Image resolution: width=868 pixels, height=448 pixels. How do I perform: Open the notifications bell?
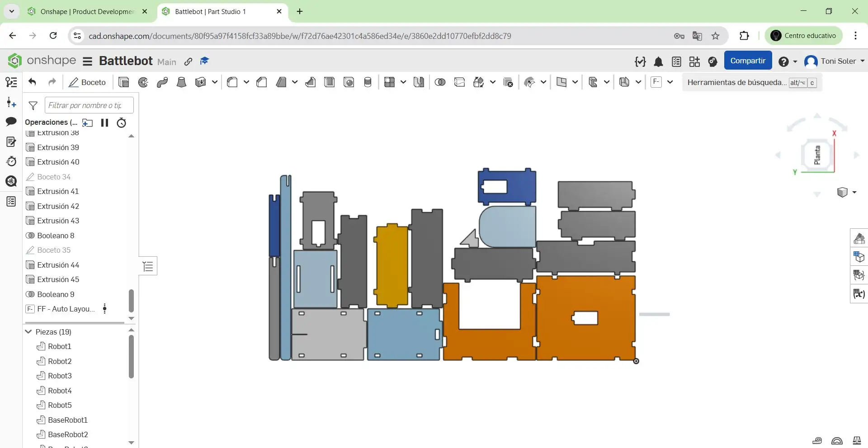(x=658, y=61)
